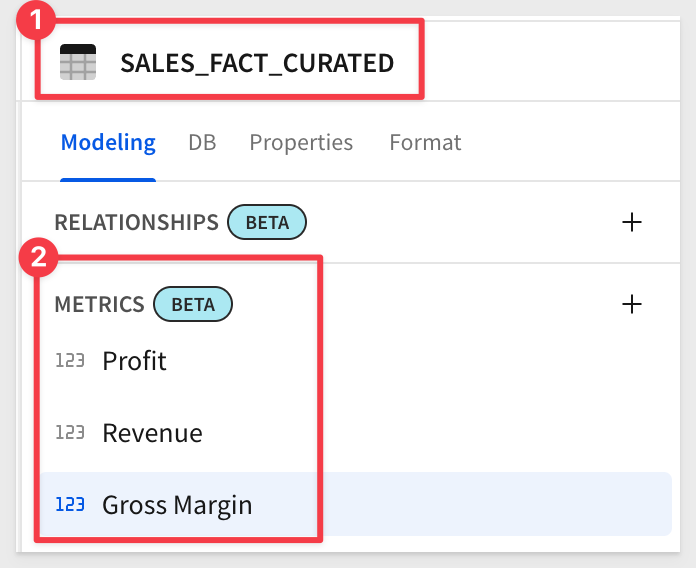This screenshot has height=568, width=696.
Task: Switch to the Modeling tab
Action: [x=108, y=142]
